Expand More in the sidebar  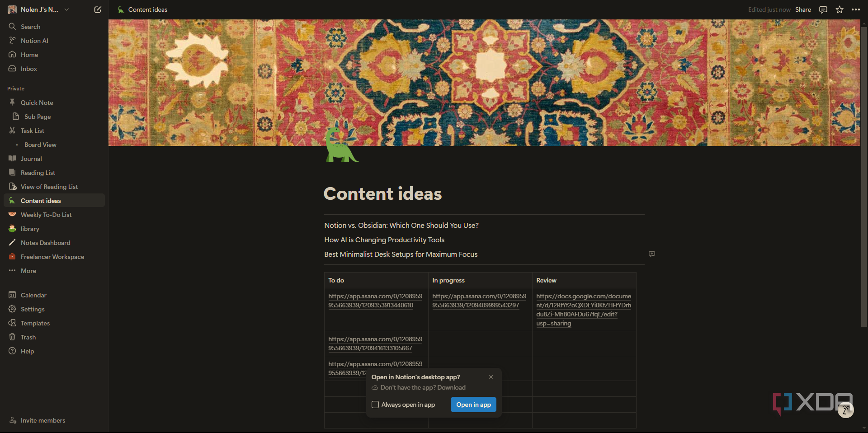pos(54,271)
